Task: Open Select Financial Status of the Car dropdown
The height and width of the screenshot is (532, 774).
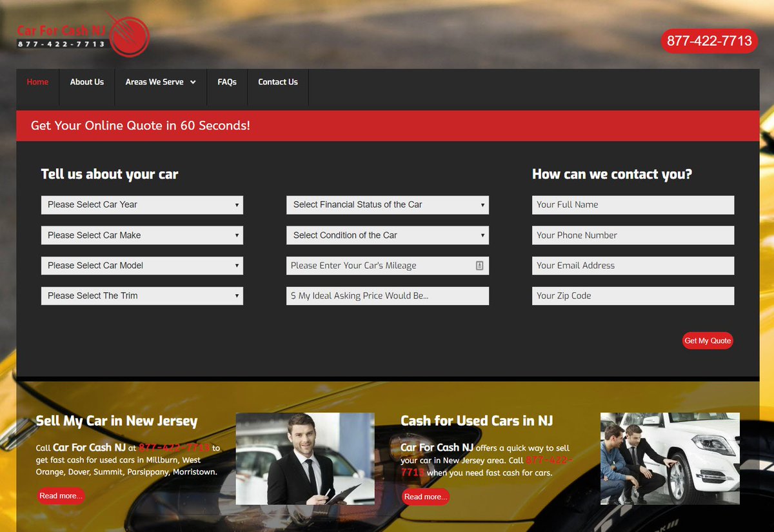Action: pos(388,205)
